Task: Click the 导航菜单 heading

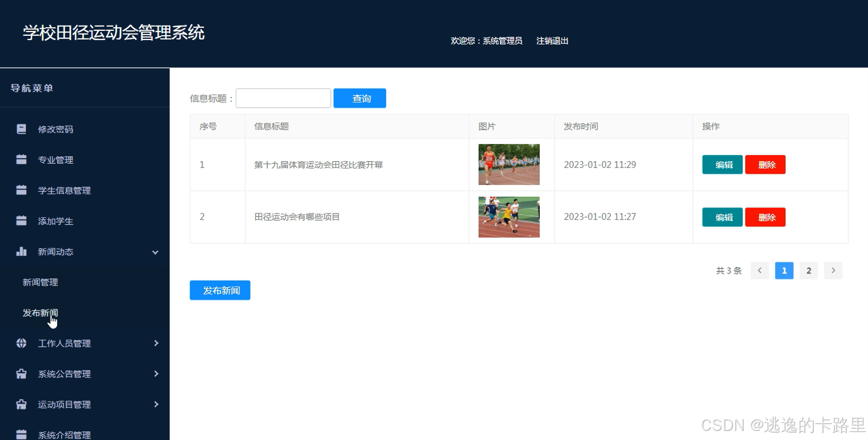Action: (x=32, y=88)
